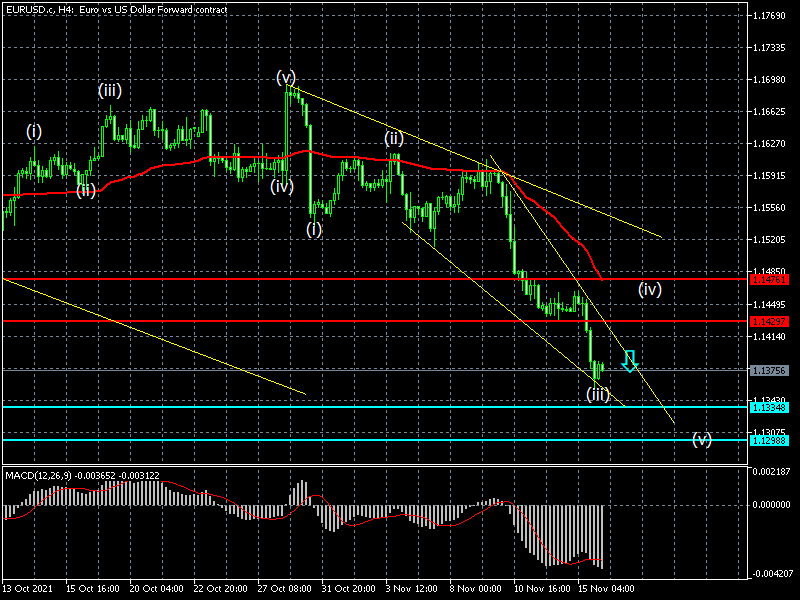Select the red 1.14297 price label
The height and width of the screenshot is (600, 800).
click(768, 321)
